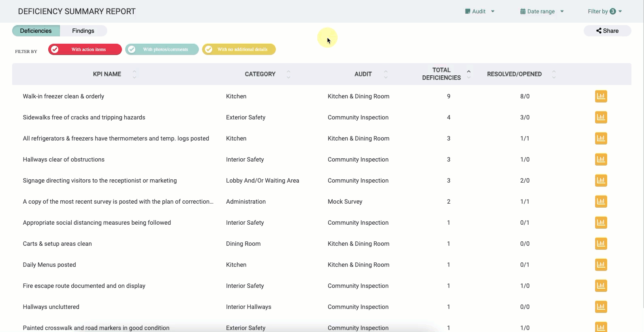Switch to the Deficiencies tab
The width and height of the screenshot is (644, 332).
click(36, 31)
